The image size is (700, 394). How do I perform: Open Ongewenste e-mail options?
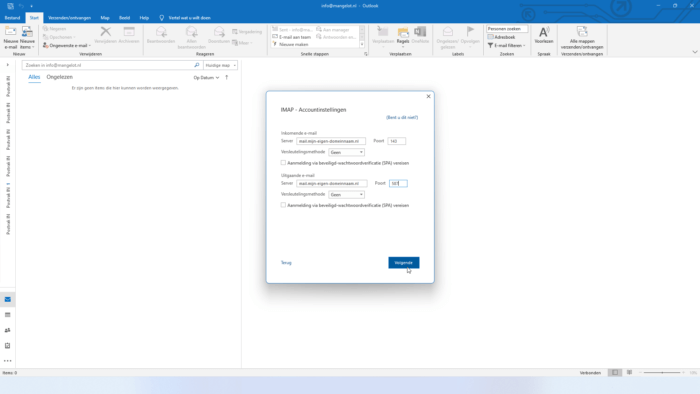67,46
